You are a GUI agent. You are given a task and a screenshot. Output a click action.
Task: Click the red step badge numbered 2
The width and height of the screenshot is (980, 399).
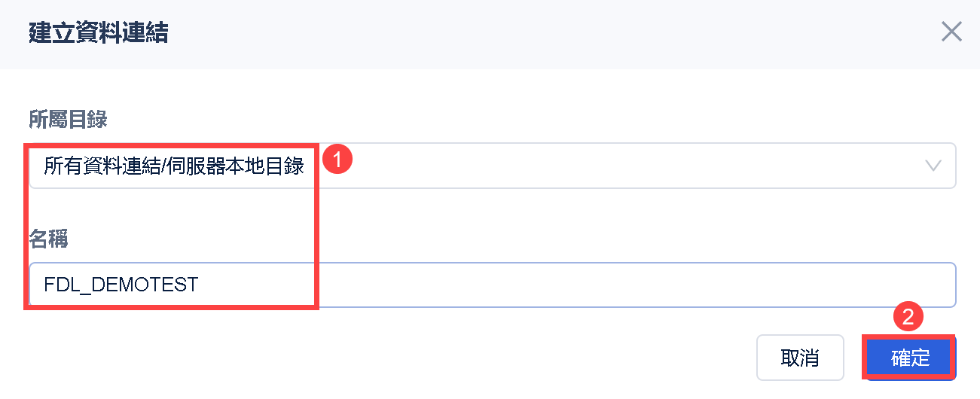point(908,317)
